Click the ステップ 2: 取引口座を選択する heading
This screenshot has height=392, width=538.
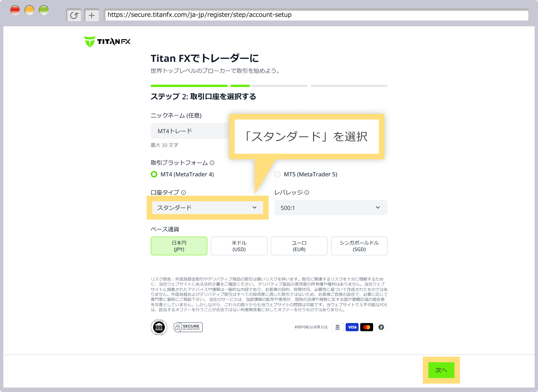(203, 97)
